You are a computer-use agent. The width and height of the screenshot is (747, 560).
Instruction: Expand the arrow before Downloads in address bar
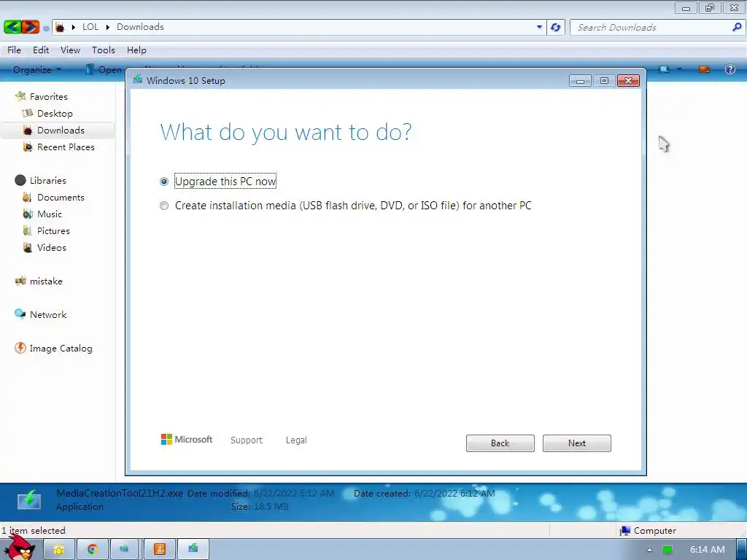(x=107, y=27)
